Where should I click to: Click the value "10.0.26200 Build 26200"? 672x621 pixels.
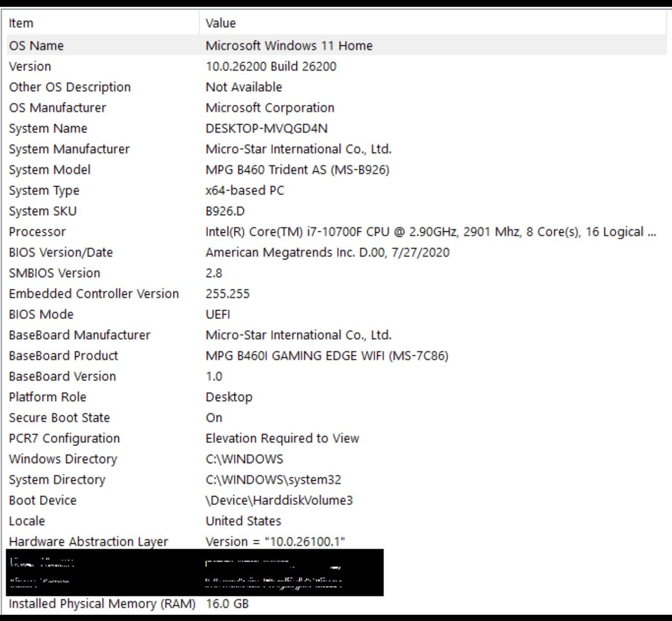(271, 66)
